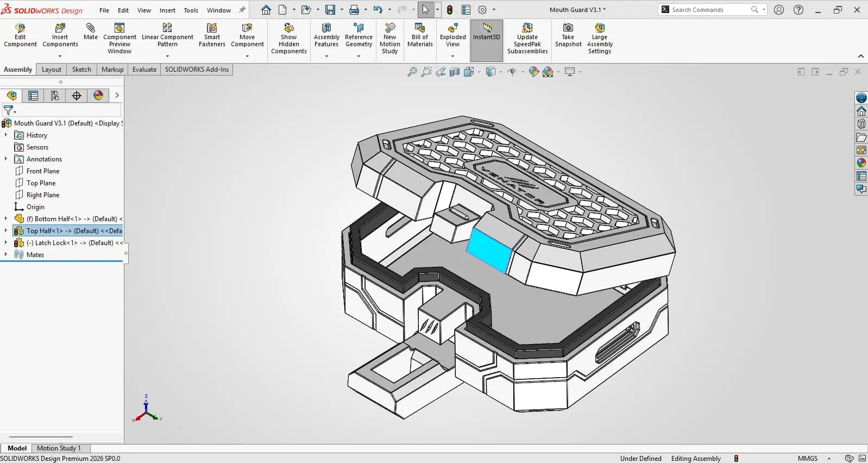The image size is (868, 463).
Task: Open the ConfigurationManager tab icon
Action: (55, 96)
